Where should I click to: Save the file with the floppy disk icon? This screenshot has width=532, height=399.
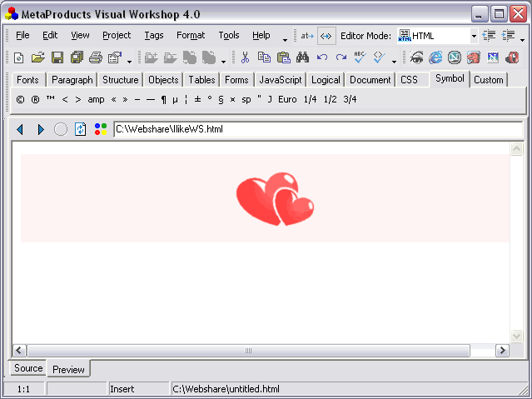pyautogui.click(x=57, y=57)
